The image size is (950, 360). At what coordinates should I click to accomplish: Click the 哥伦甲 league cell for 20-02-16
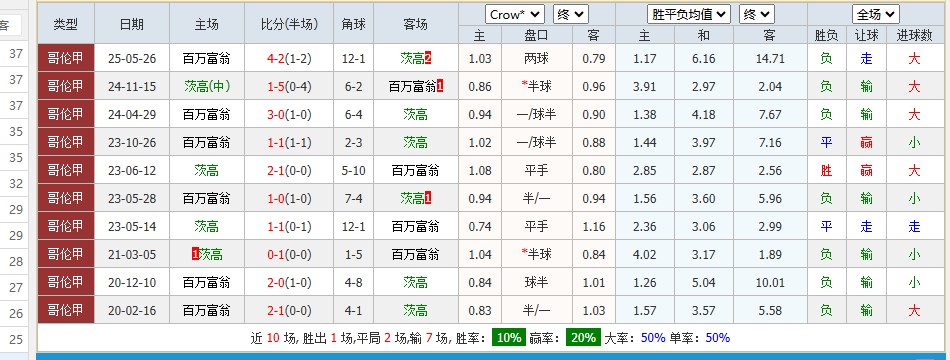click(65, 310)
